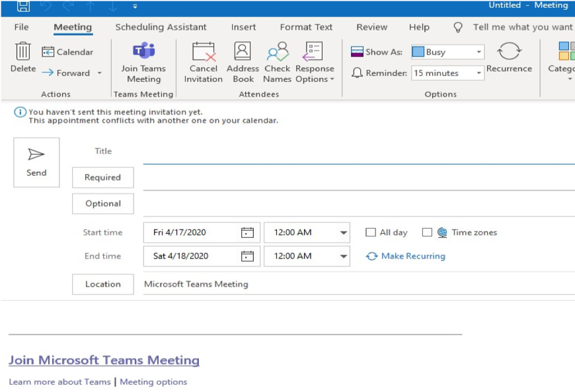Open the Categorize color squares

coord(566,51)
